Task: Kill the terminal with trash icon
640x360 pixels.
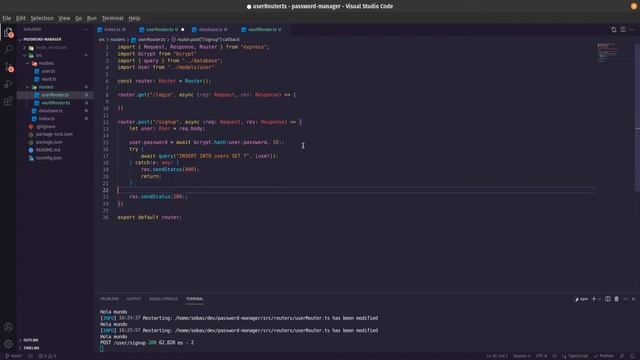Action: click(616, 299)
